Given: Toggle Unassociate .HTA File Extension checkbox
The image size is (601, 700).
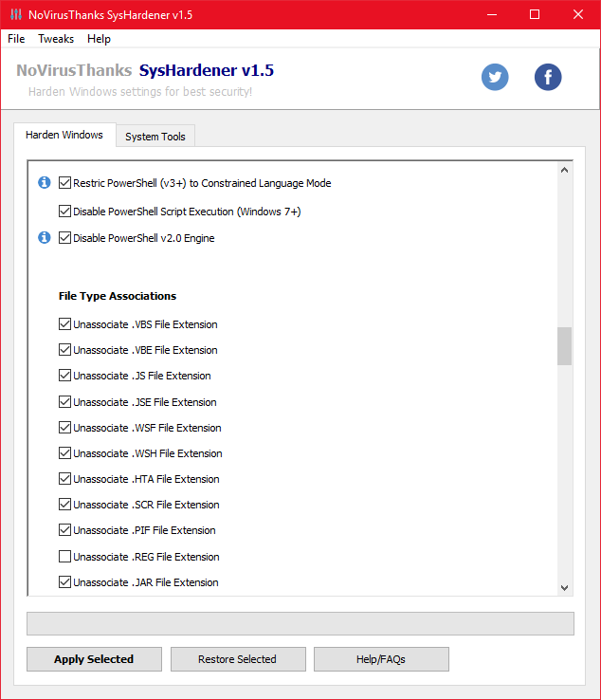Looking at the screenshot, I should 64,479.
